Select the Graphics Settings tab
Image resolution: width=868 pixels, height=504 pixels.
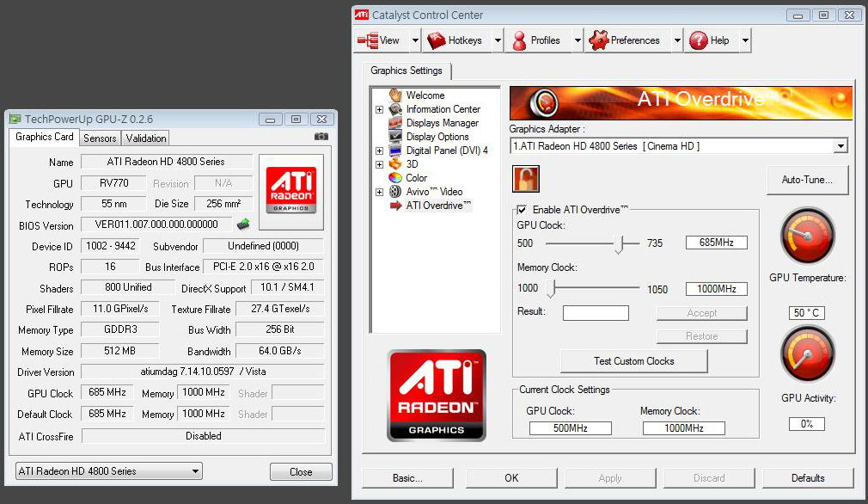pyautogui.click(x=406, y=71)
